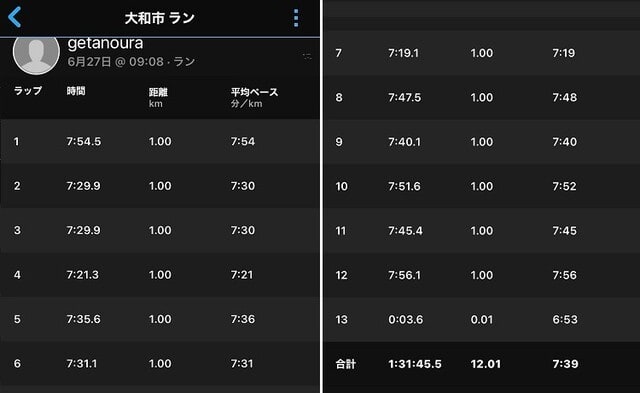Screen dimensions: 640x393
Task: Select lap 6 row with 7:31.1
Action: pyautogui.click(x=160, y=364)
